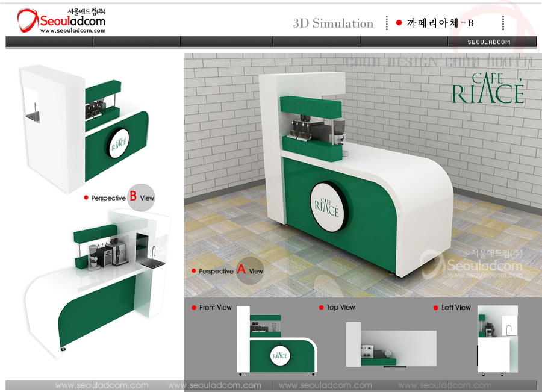This screenshot has height=392, width=542.
Task: Open the Perspective B view rendering
Action: (x=85, y=129)
